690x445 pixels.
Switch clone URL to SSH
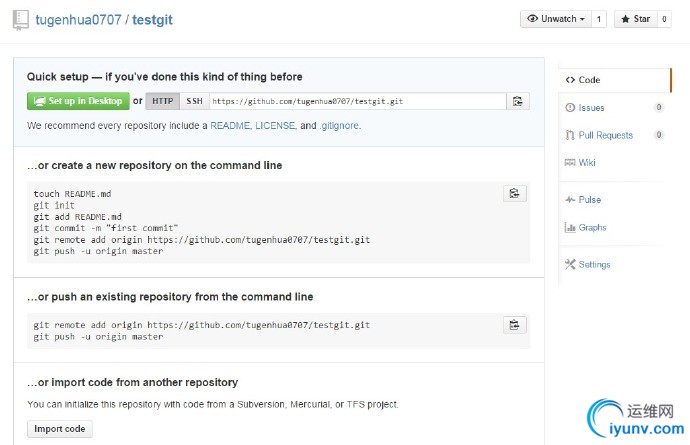[193, 101]
